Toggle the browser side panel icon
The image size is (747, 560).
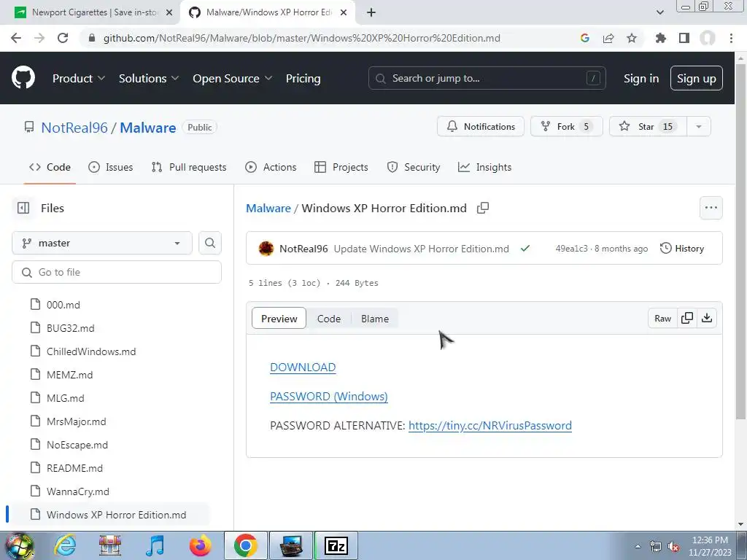[684, 38]
